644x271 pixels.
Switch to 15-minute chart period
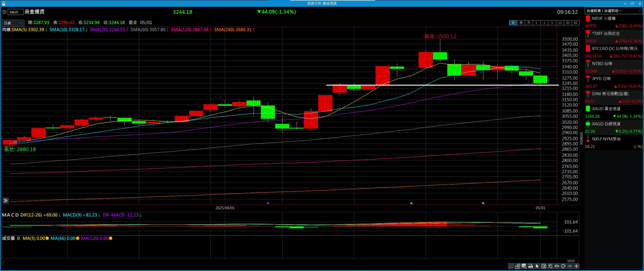pos(559,23)
